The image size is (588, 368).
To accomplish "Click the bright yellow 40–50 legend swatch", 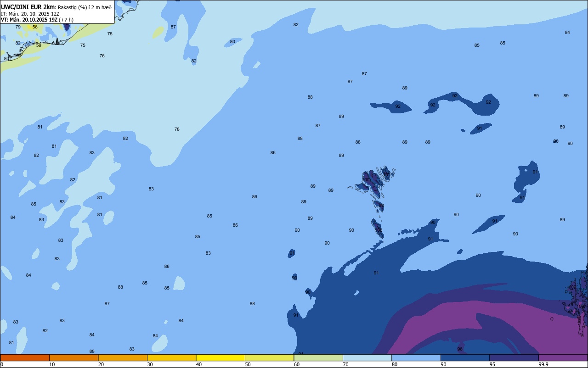I will coord(220,357).
